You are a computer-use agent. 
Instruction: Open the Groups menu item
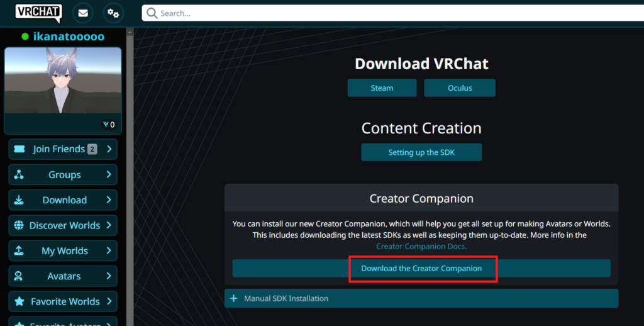coord(63,174)
